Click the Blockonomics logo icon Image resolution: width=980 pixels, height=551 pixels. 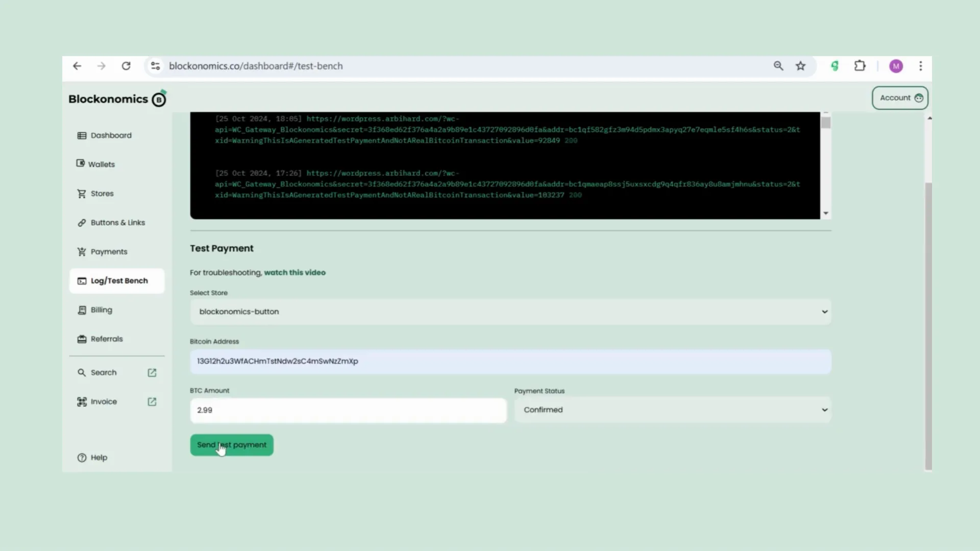(x=160, y=99)
